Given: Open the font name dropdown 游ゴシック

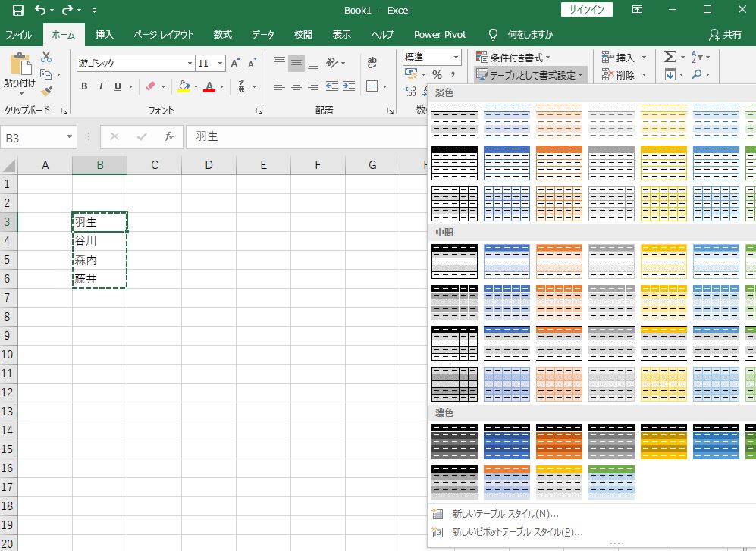Looking at the screenshot, I should (x=190, y=63).
